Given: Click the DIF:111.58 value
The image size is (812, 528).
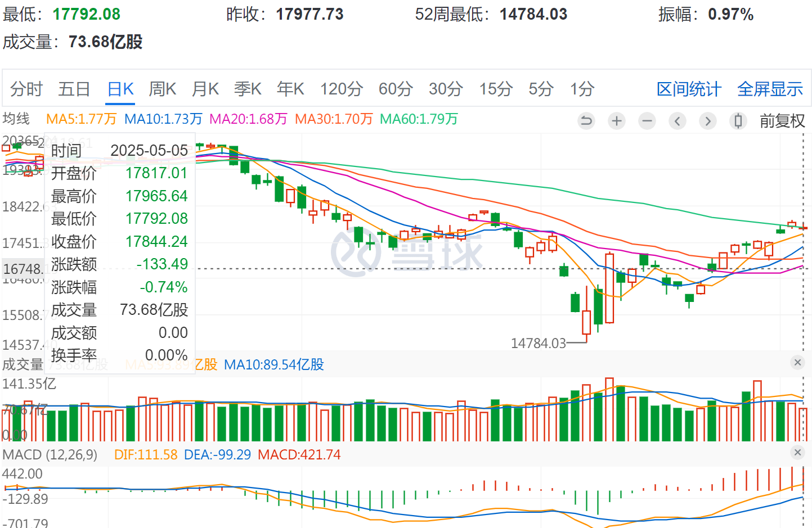Looking at the screenshot, I should (146, 454).
